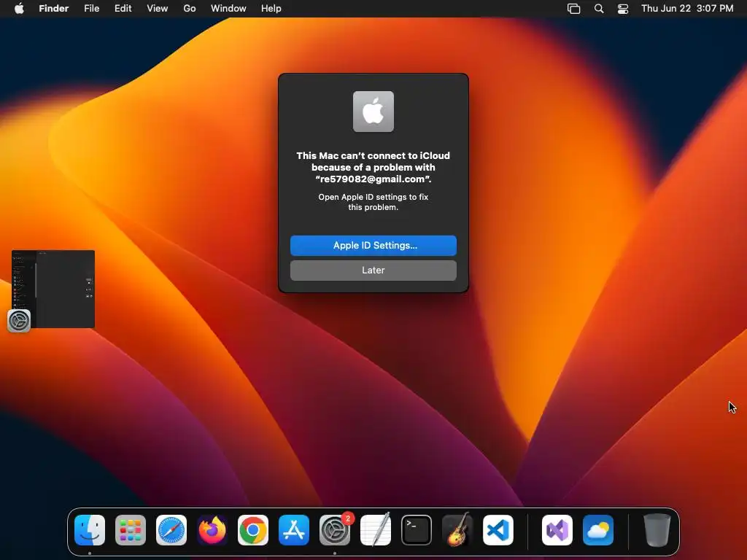This screenshot has width=747, height=560.
Task: Open Google Chrome in the Dock
Action: coord(253,530)
